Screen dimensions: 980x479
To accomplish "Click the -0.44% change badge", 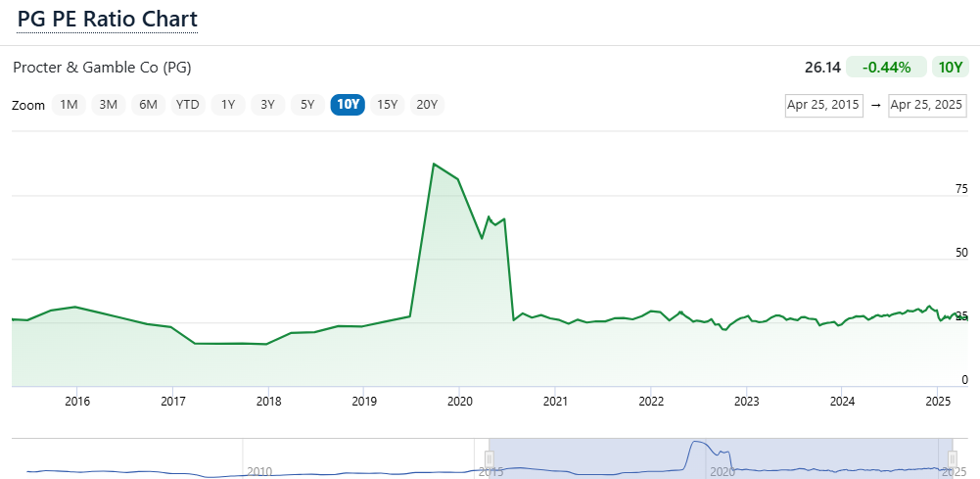I will 886,67.
